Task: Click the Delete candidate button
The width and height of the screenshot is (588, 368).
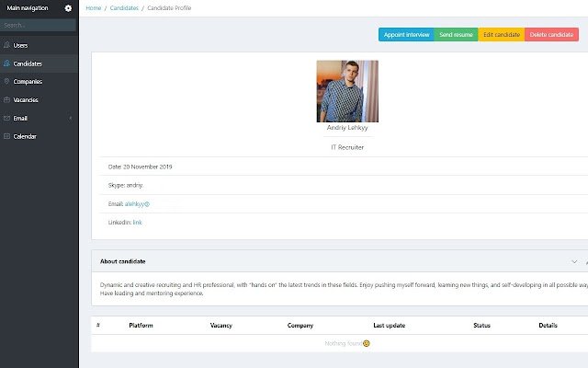Action: pos(551,35)
